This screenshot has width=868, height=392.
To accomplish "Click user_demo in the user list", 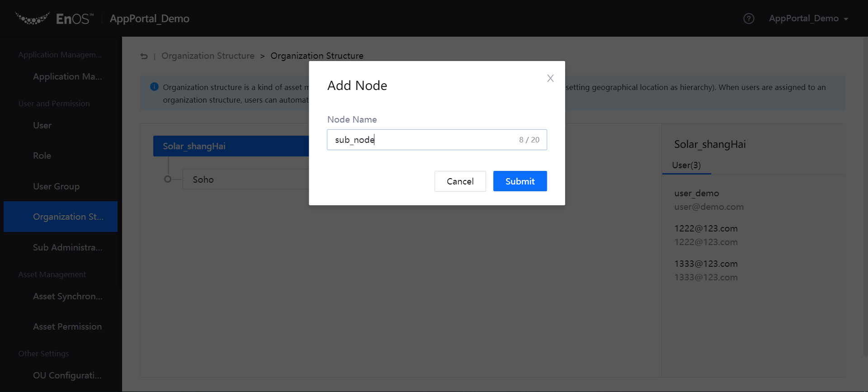I will click(x=697, y=193).
